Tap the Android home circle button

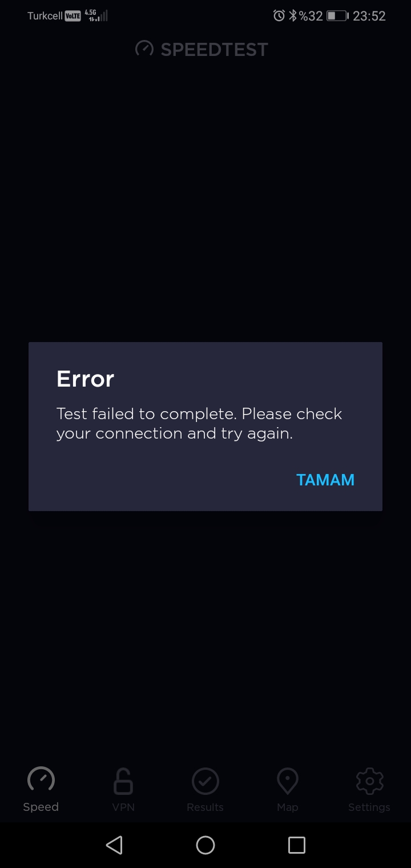205,845
